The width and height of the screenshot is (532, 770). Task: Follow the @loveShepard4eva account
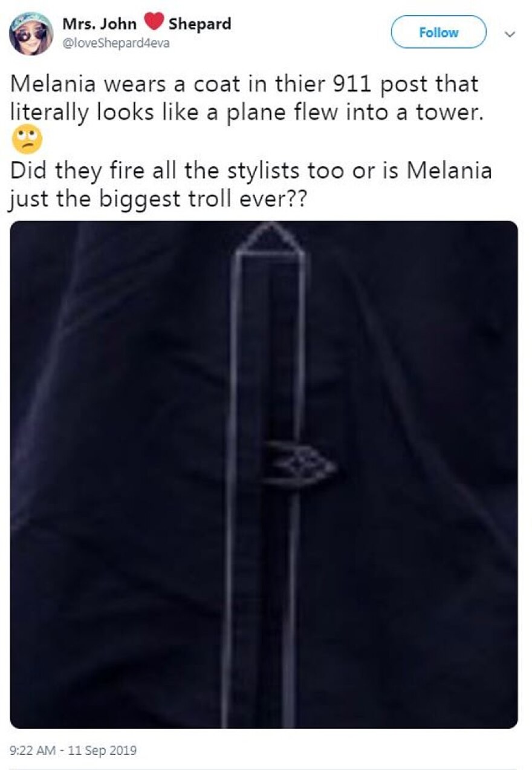click(438, 32)
